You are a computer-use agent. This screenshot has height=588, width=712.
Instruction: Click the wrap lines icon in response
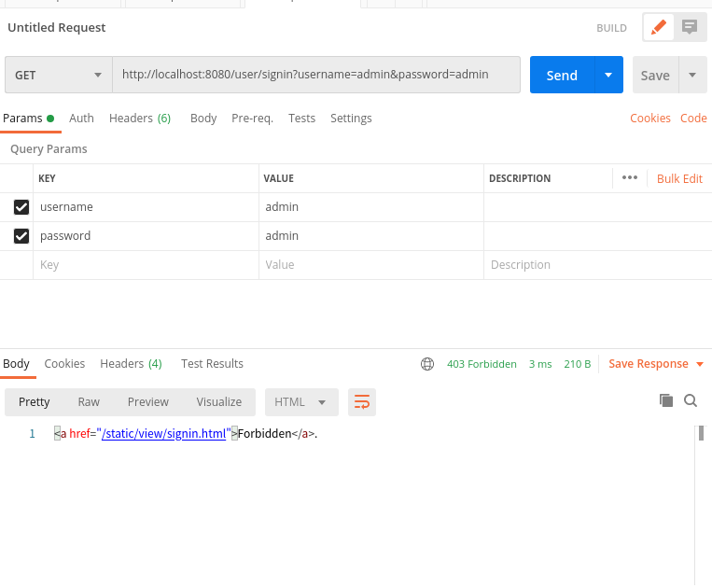pos(362,401)
